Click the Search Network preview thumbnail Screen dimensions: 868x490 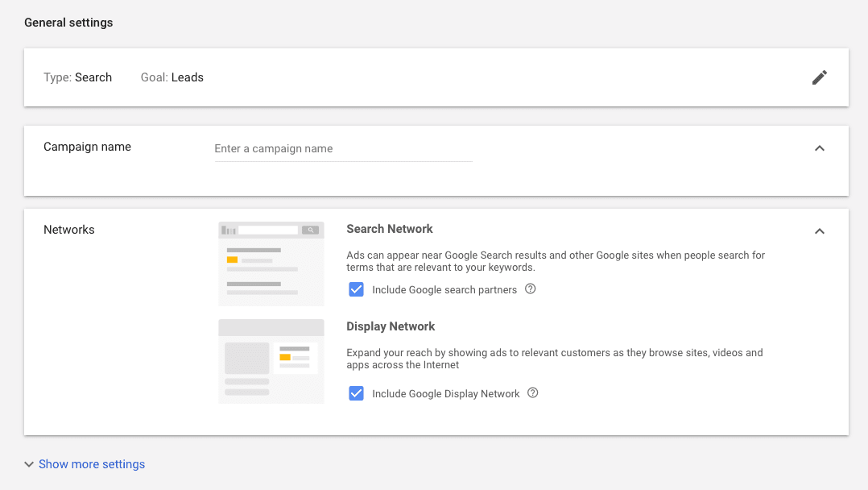click(x=271, y=264)
